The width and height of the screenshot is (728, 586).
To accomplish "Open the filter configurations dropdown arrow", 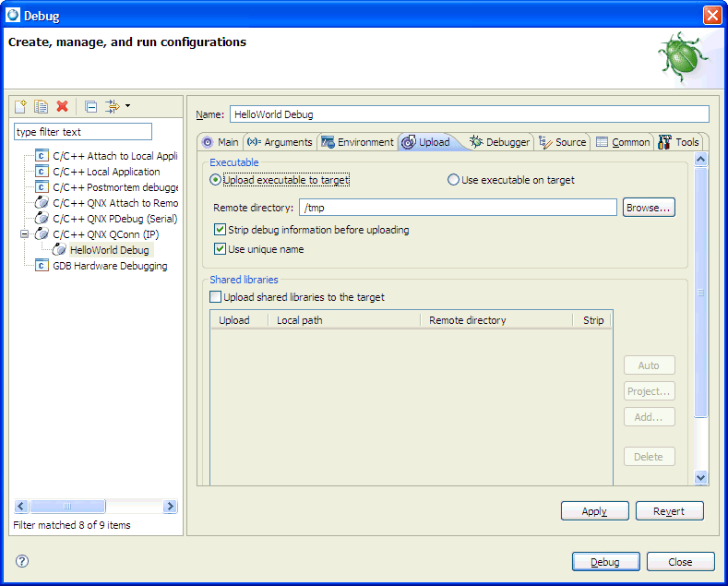I will (127, 106).
